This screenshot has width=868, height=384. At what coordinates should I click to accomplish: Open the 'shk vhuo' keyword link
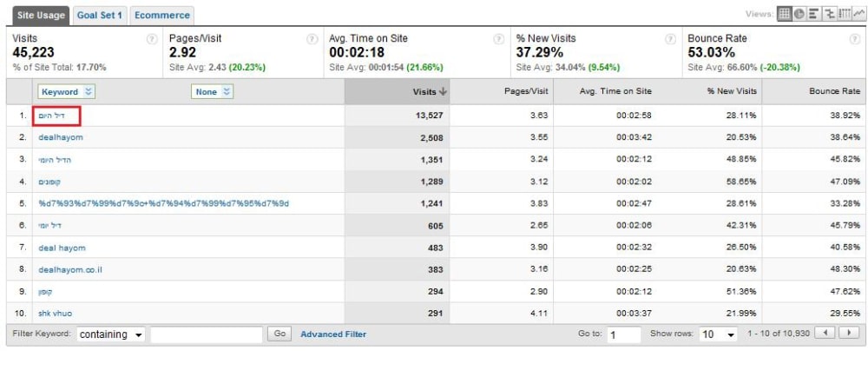[56, 313]
